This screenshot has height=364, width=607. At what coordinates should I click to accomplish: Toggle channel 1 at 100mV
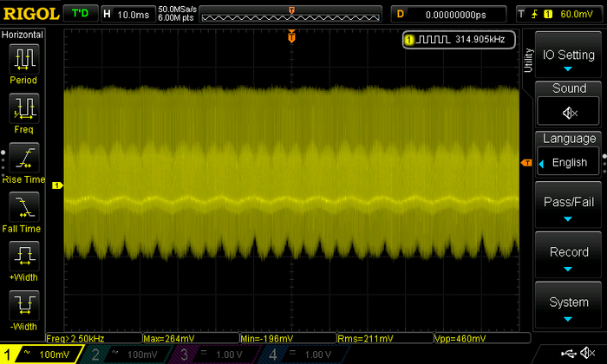(42, 354)
